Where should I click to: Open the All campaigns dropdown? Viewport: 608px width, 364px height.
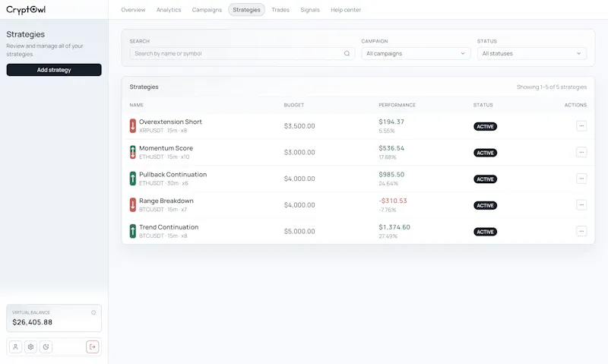(416, 53)
